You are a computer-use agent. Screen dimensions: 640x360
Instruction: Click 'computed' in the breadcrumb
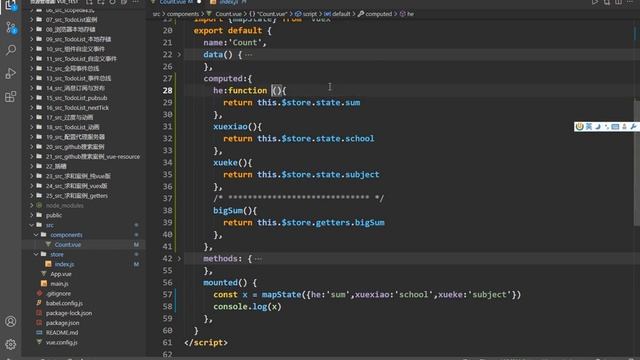pos(378,14)
